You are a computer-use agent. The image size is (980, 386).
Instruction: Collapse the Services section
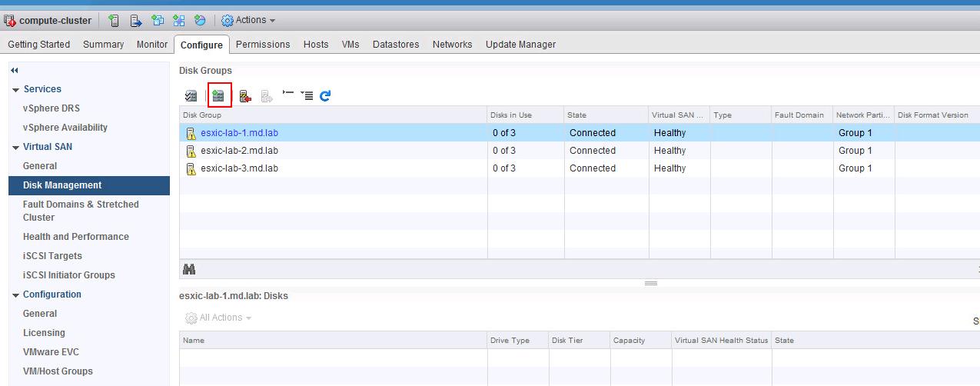pyautogui.click(x=15, y=90)
